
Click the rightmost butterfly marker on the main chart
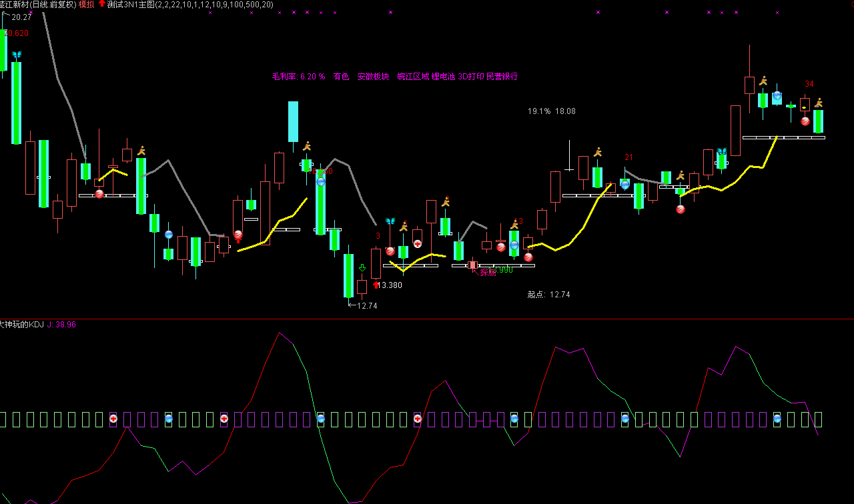click(x=722, y=151)
